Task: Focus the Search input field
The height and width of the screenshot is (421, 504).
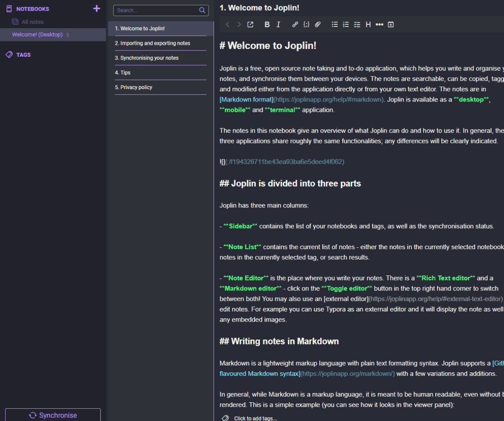Action: click(x=157, y=10)
